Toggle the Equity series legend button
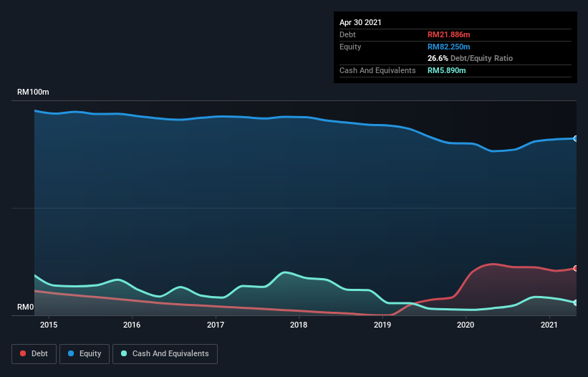This screenshot has width=588, height=377. pyautogui.click(x=83, y=353)
